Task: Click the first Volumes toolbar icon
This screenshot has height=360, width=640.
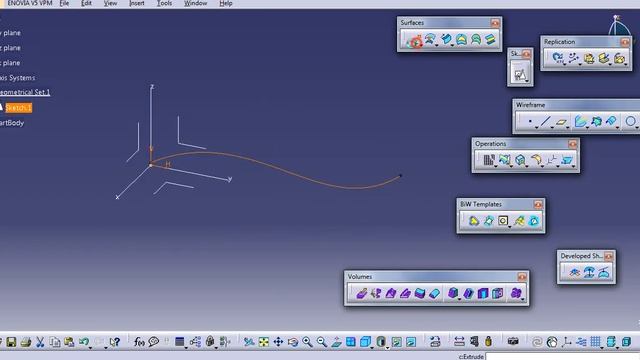Action: pyautogui.click(x=362, y=293)
